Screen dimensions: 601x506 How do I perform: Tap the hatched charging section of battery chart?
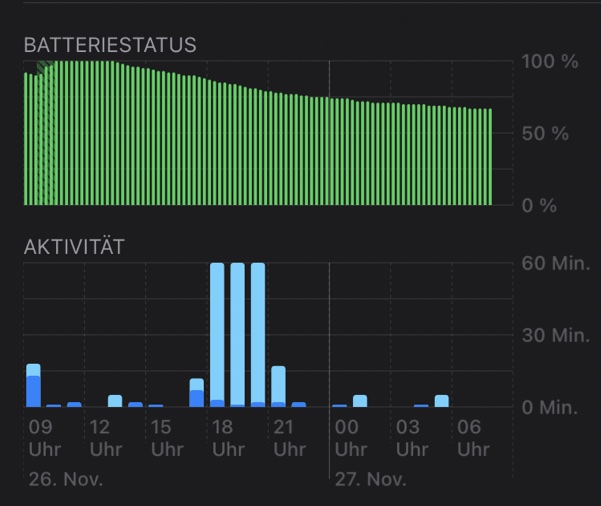coord(46,133)
